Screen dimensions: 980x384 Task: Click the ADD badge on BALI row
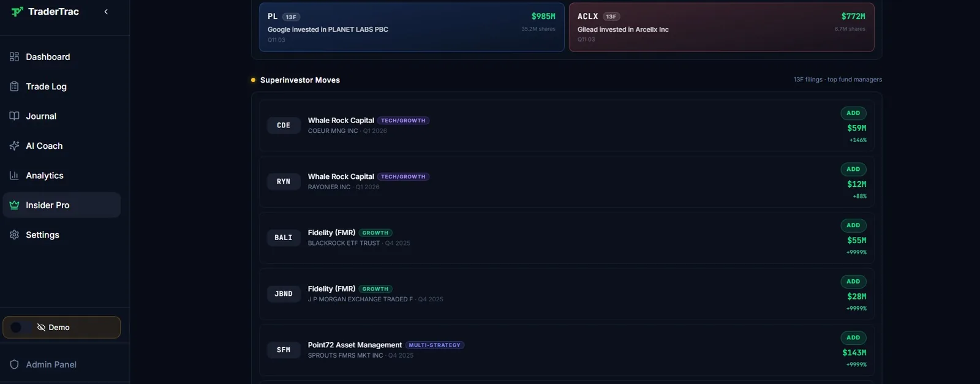853,225
